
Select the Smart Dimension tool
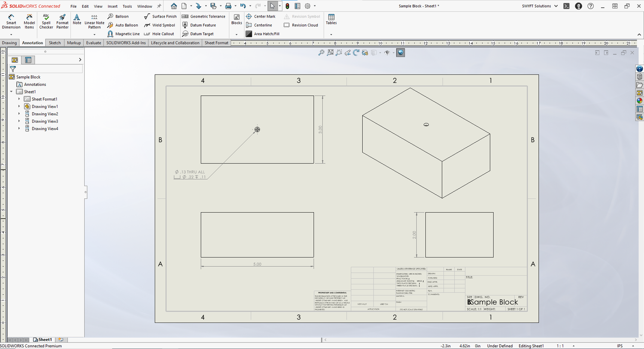click(x=11, y=21)
